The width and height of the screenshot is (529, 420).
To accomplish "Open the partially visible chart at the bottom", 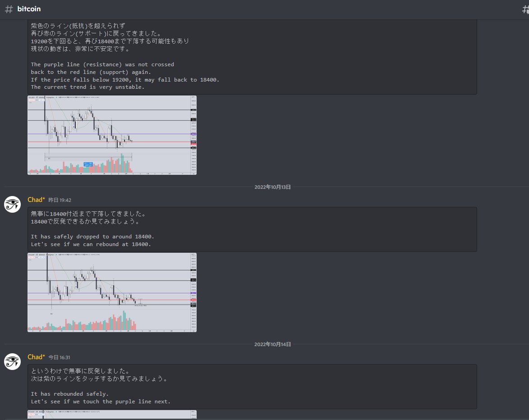I will pyautogui.click(x=112, y=415).
